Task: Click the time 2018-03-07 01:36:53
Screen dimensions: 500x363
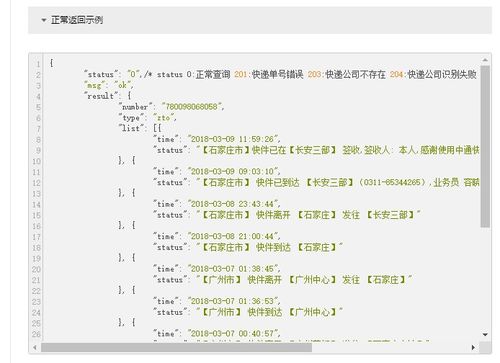Action: tap(232, 301)
